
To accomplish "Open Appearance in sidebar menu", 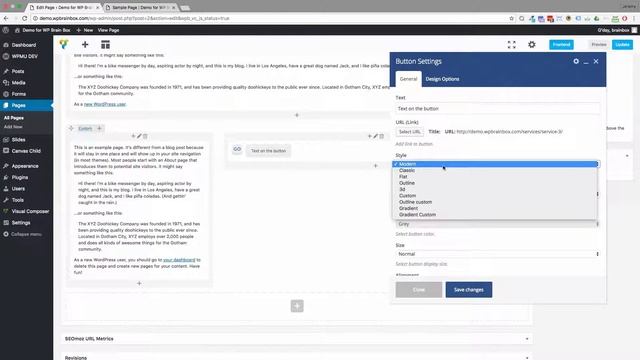I will (25, 166).
